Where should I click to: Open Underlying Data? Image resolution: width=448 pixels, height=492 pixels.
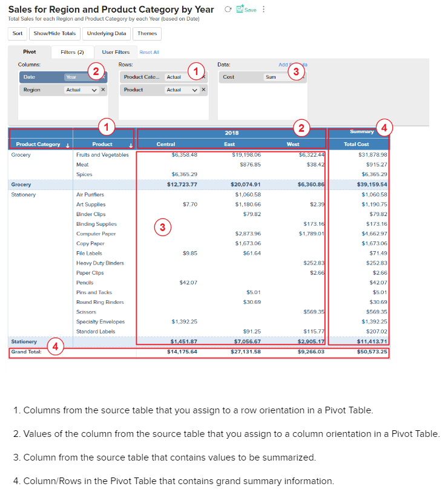[x=107, y=33]
